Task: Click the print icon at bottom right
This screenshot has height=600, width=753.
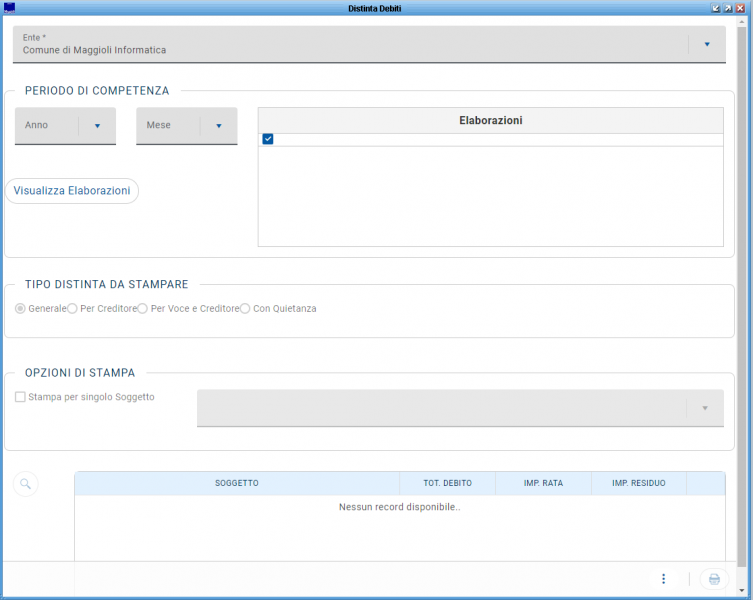Action: coord(714,579)
